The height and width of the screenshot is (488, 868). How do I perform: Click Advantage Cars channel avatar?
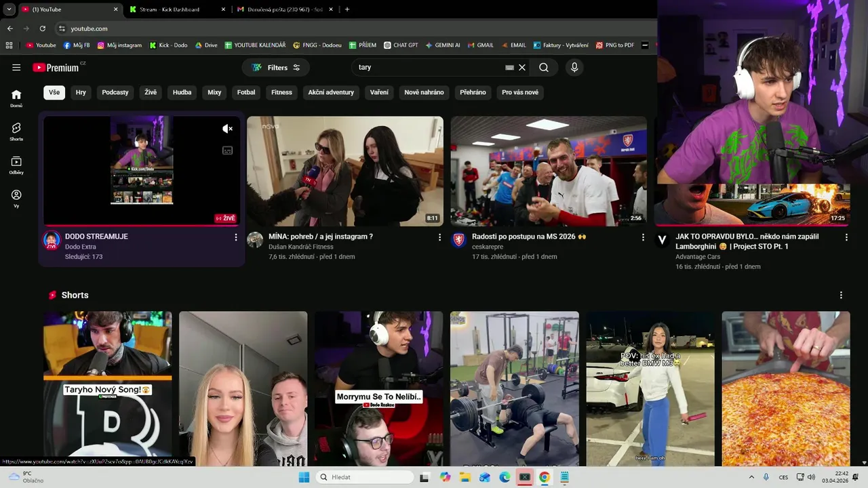[x=662, y=240]
